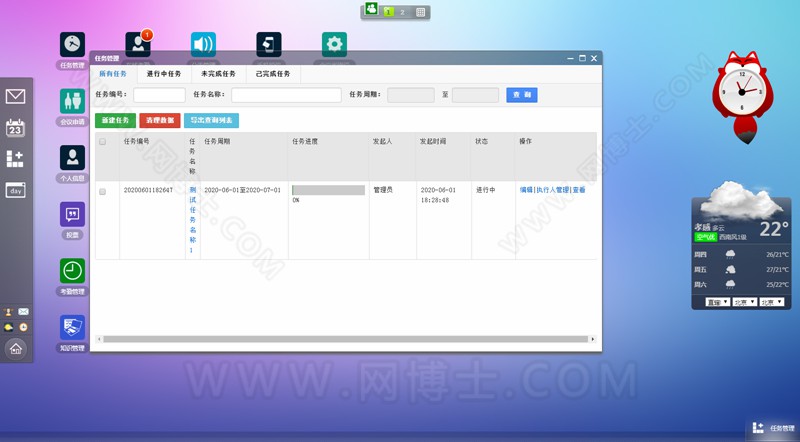Switch to the 未完成任务 tab
Viewport: 800px width, 442px height.
(218, 74)
